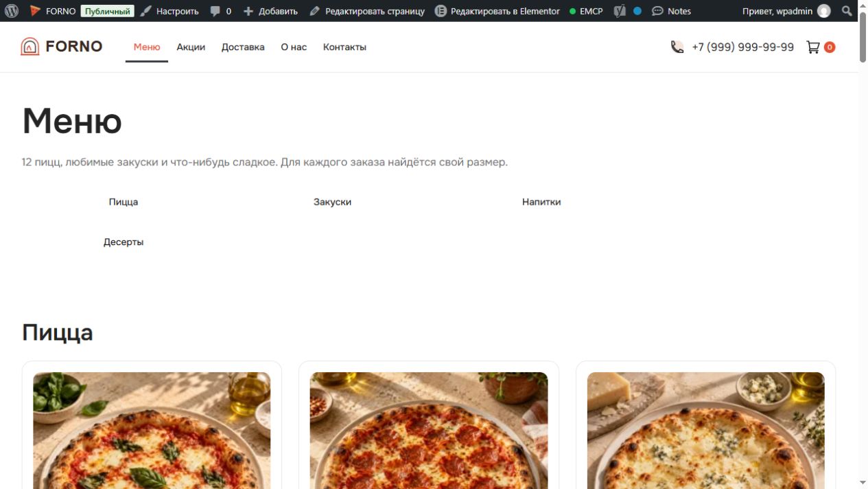Click the Пицца section heading
The image size is (868, 489).
click(x=58, y=332)
